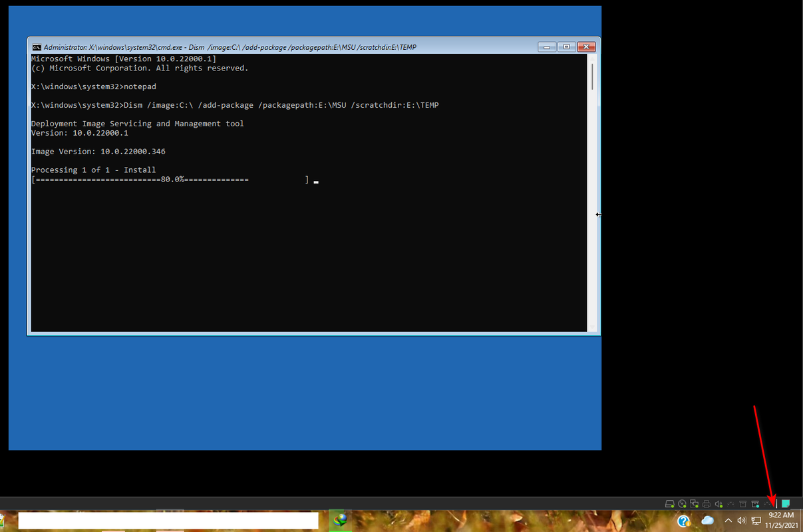Click the blue question mark tray icon
The width and height of the screenshot is (803, 532).
tap(683, 521)
